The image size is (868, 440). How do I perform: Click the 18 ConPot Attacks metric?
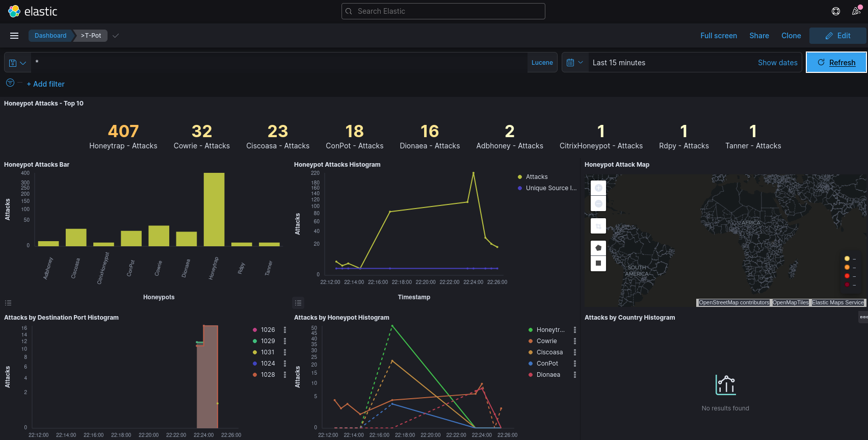(x=355, y=137)
